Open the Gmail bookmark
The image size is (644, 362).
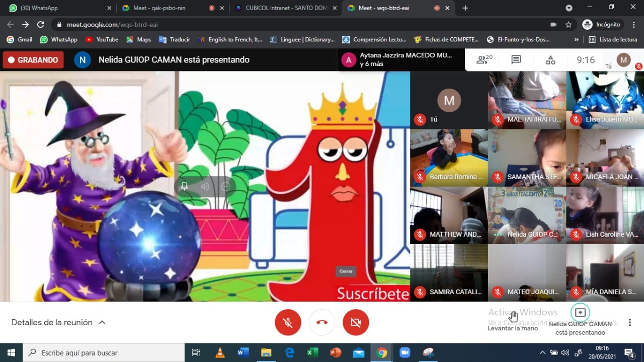(19, 39)
